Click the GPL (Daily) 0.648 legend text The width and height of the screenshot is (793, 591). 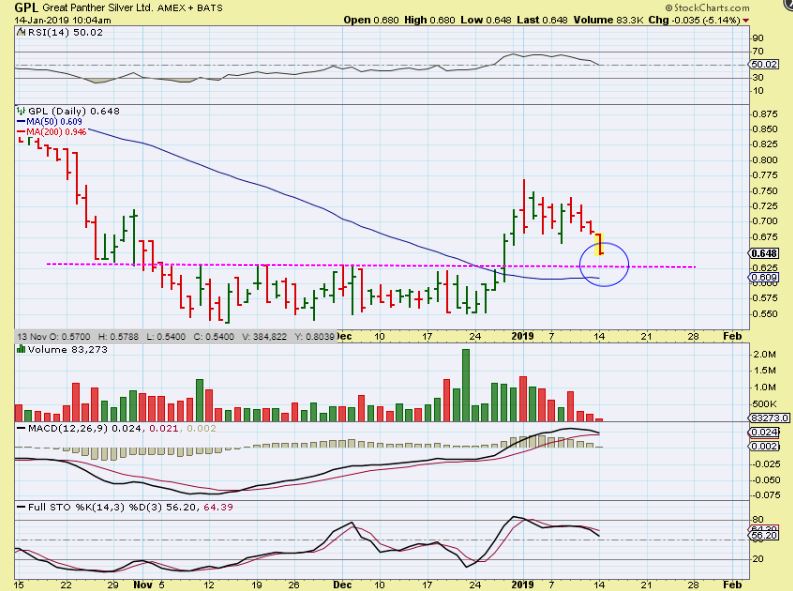[73, 111]
